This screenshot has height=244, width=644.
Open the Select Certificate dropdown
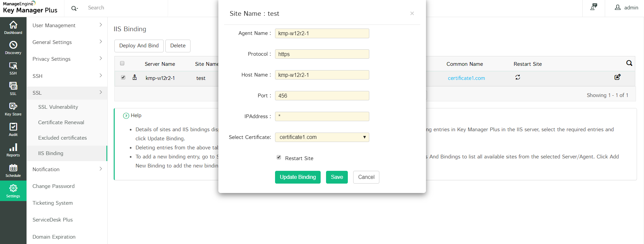(x=322, y=137)
